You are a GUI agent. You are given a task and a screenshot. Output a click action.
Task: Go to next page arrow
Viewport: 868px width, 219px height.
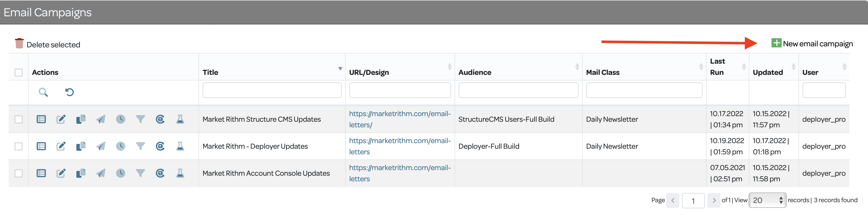click(x=714, y=200)
